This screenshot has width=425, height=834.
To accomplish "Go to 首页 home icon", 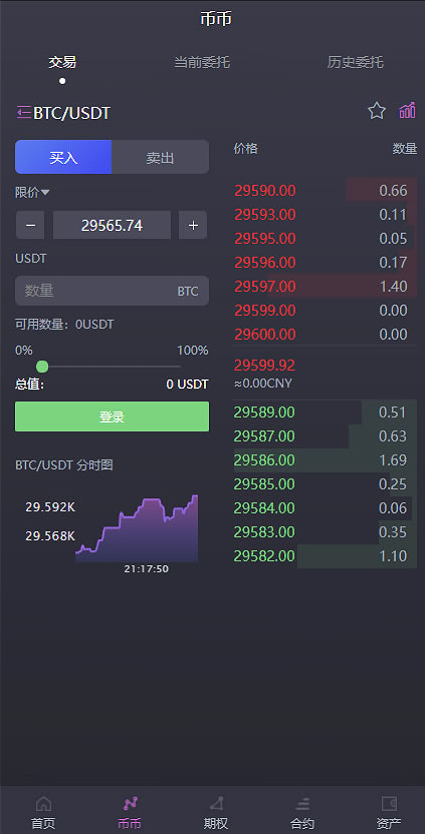I will point(43,803).
